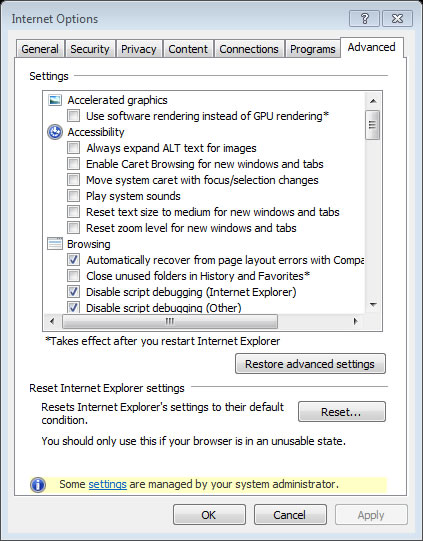Click Restore advanced settings button
423x541 pixels.
tap(310, 364)
